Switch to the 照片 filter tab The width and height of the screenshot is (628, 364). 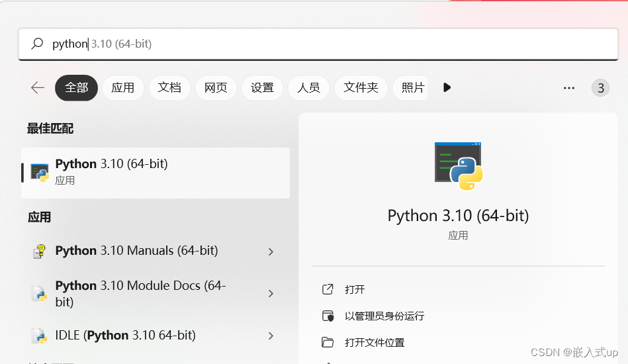(410, 88)
